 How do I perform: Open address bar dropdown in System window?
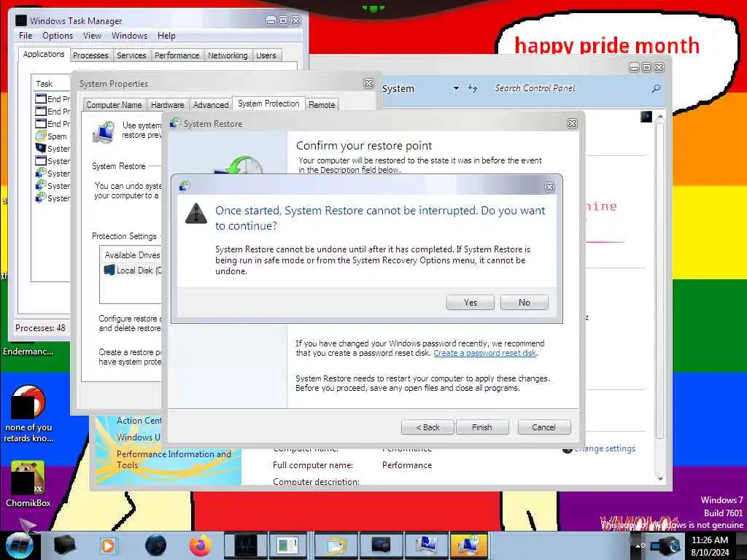click(456, 88)
